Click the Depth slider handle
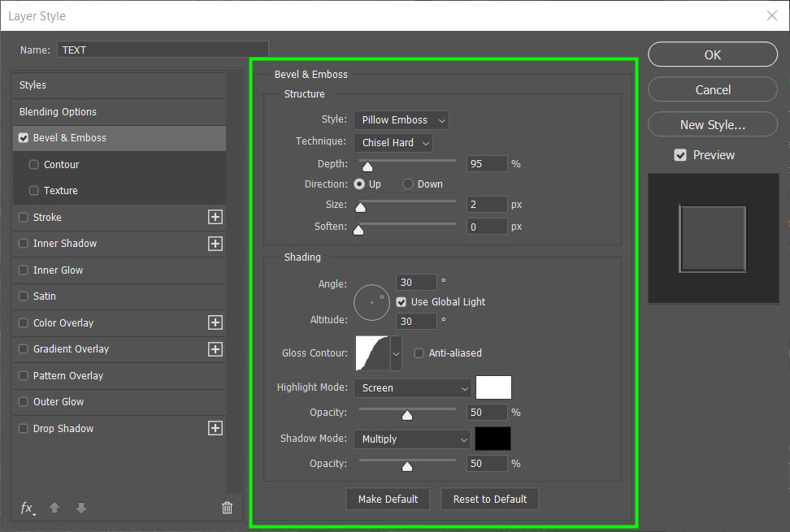 (x=368, y=167)
